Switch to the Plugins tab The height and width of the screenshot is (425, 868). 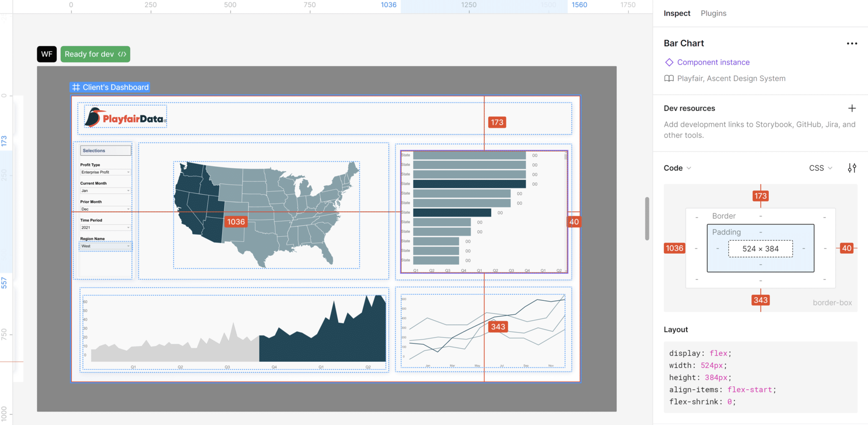click(x=713, y=13)
